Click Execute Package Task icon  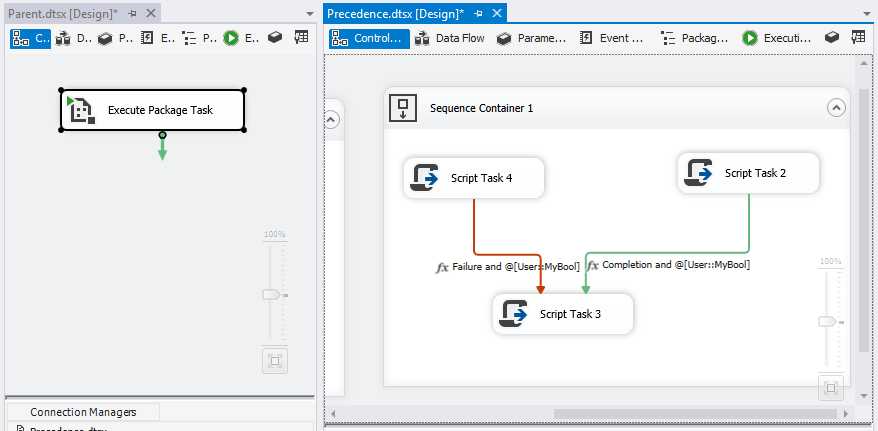point(81,110)
